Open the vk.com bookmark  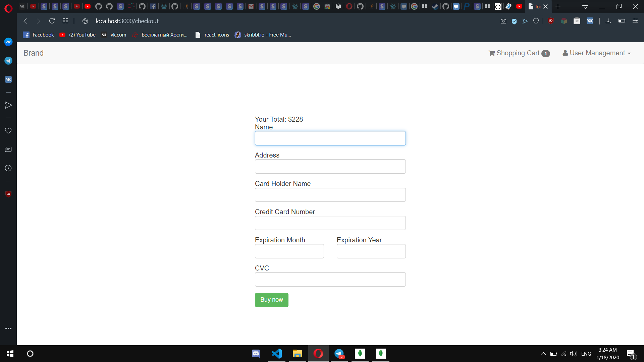coord(114,35)
